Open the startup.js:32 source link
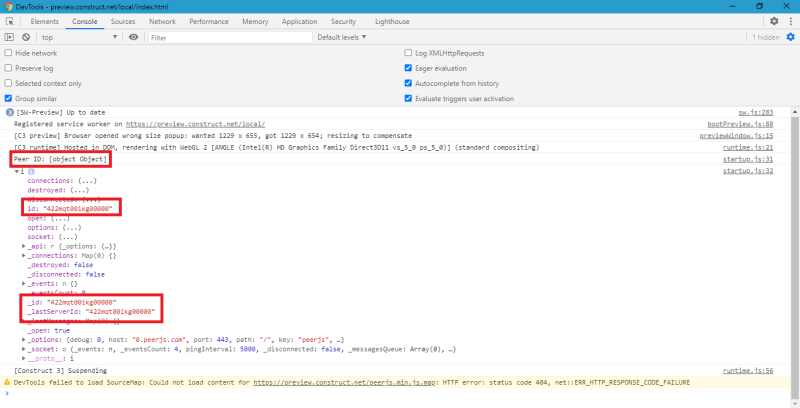 point(748,171)
